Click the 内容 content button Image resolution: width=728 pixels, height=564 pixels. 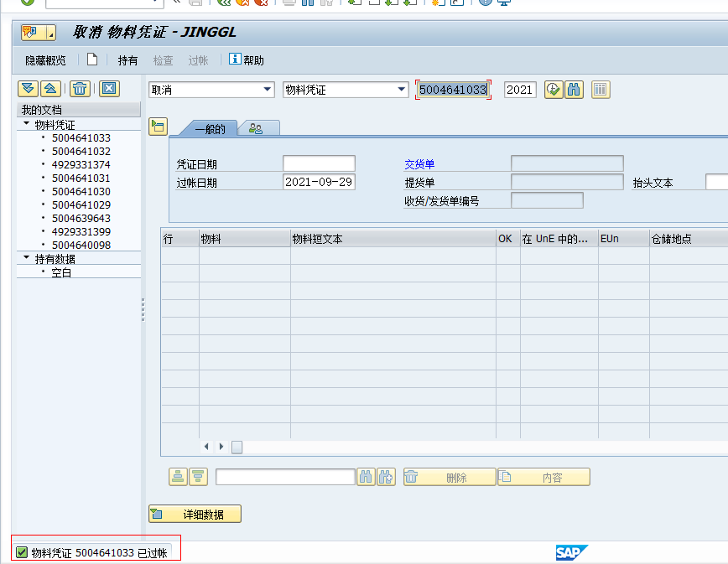(543, 477)
